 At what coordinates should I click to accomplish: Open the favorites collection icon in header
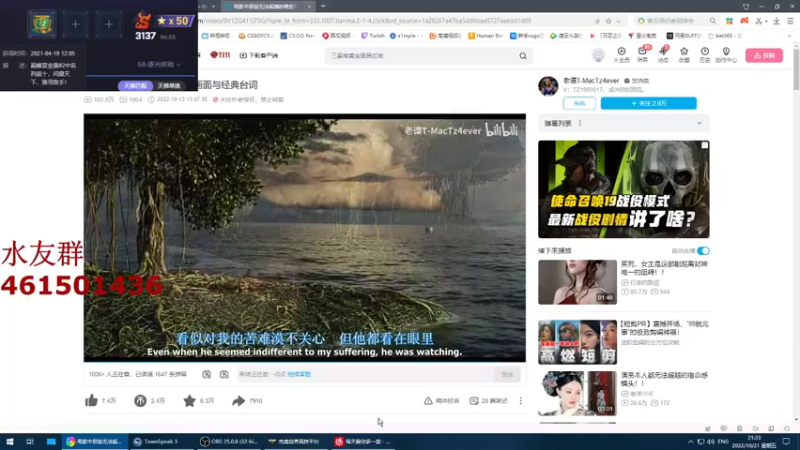click(x=684, y=54)
